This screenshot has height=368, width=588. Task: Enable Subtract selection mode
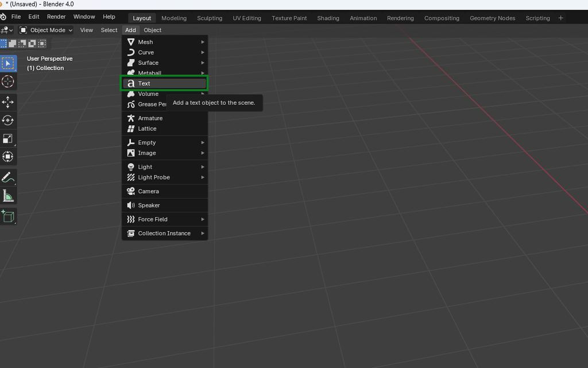(22, 44)
